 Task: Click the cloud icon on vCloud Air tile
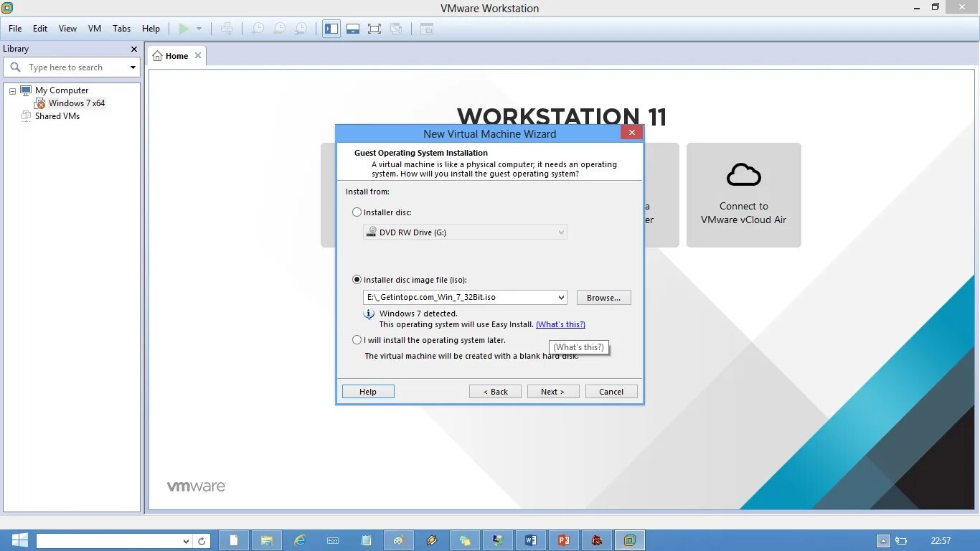click(744, 174)
